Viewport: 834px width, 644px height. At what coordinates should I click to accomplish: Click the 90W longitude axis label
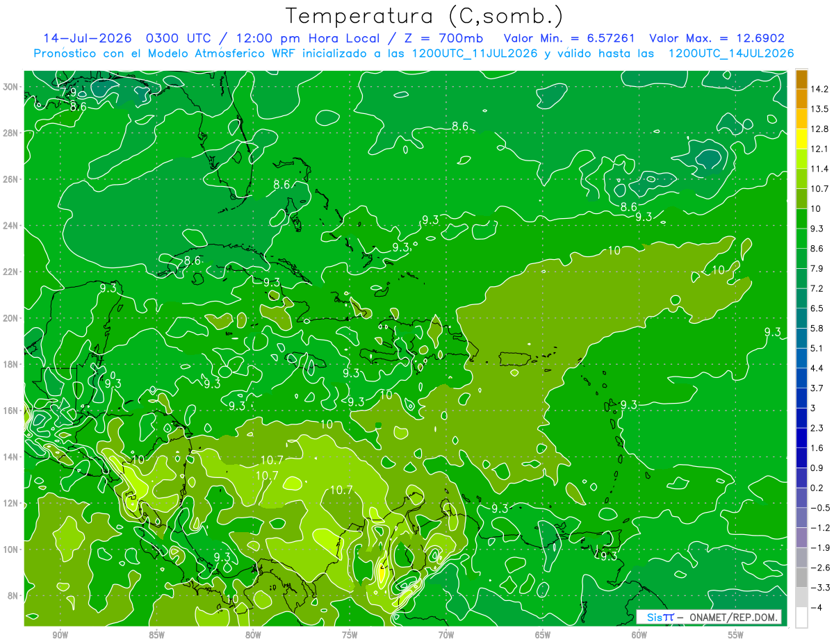(60, 635)
